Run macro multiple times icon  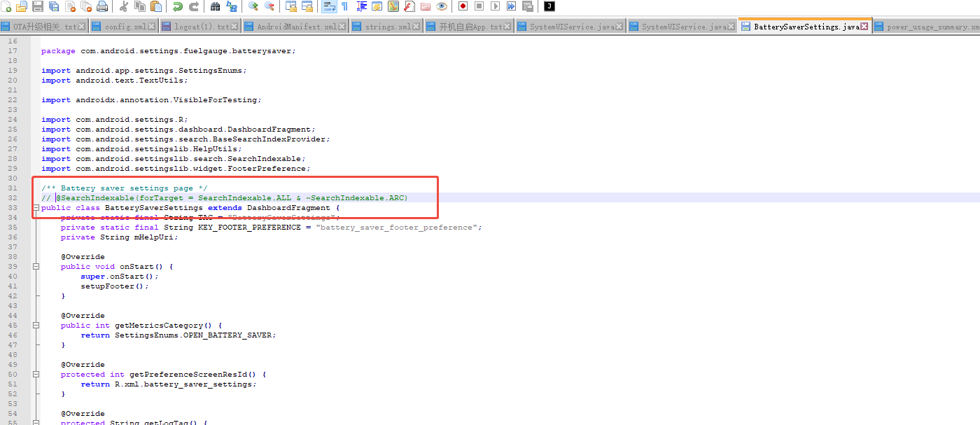click(x=511, y=6)
